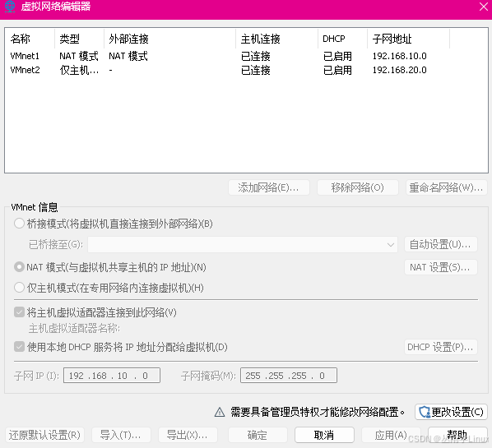492x448 pixels.
Task: Click the 子网 IP input field
Action: 112,376
